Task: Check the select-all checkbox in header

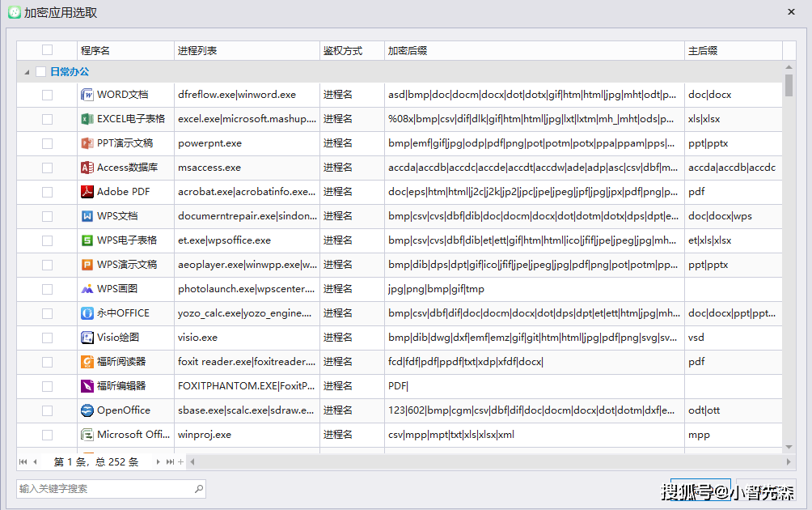Action: pos(47,50)
